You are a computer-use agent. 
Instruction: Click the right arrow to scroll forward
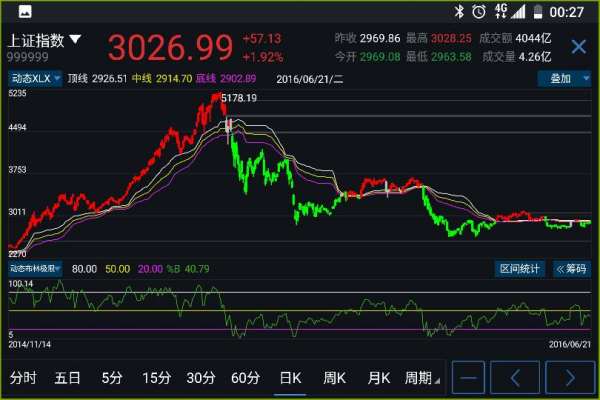[x=570, y=378]
